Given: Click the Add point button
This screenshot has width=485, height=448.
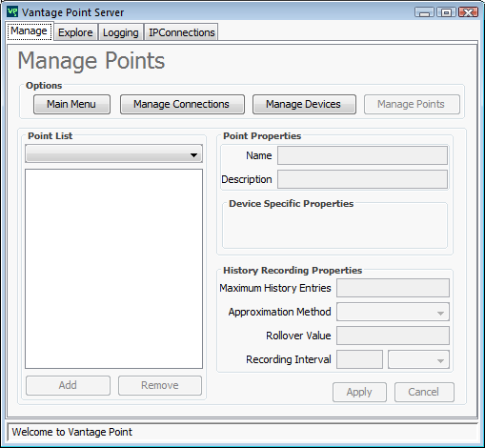Looking at the screenshot, I should [68, 385].
